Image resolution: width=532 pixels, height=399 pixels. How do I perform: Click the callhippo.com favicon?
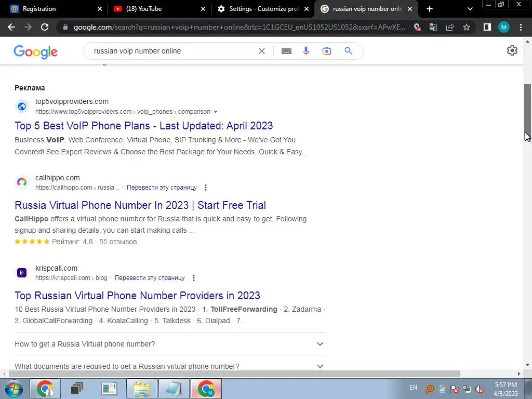point(22,182)
